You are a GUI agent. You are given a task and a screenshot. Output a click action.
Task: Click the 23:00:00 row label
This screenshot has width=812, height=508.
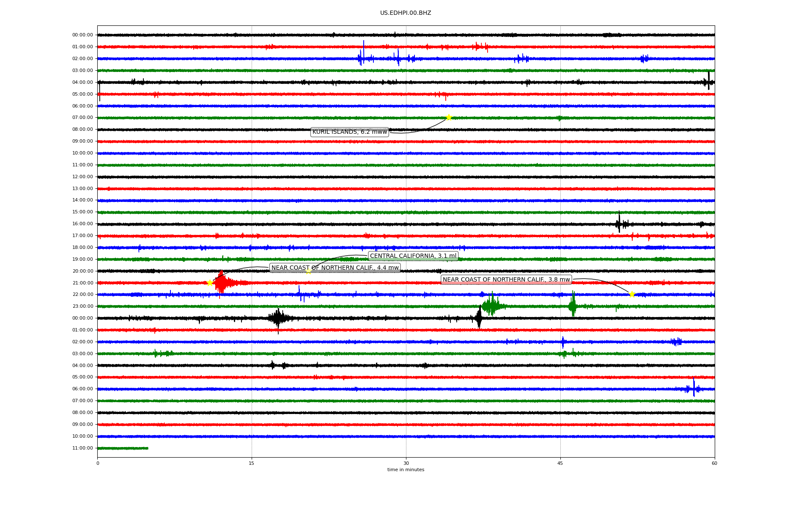[x=82, y=306]
